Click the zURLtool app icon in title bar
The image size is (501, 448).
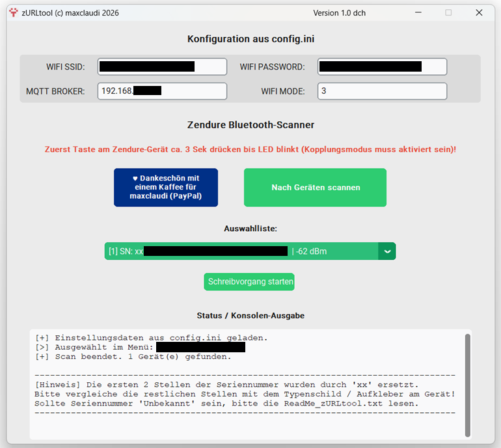(x=14, y=13)
